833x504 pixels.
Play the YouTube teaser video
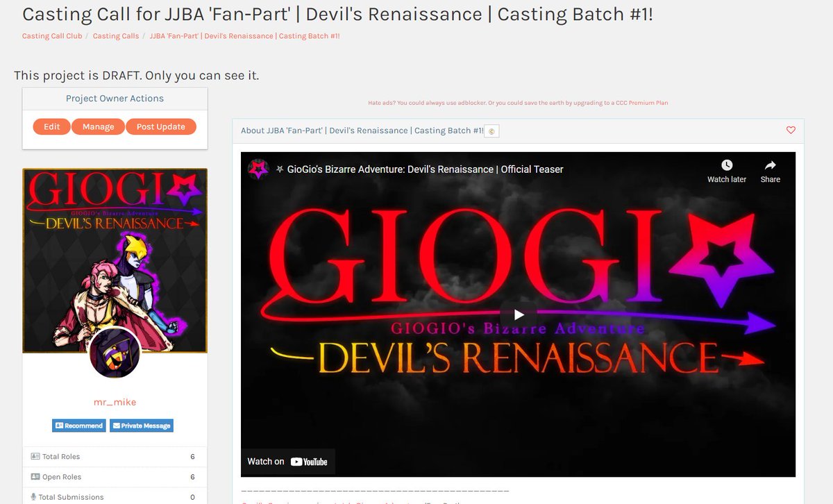click(x=518, y=314)
